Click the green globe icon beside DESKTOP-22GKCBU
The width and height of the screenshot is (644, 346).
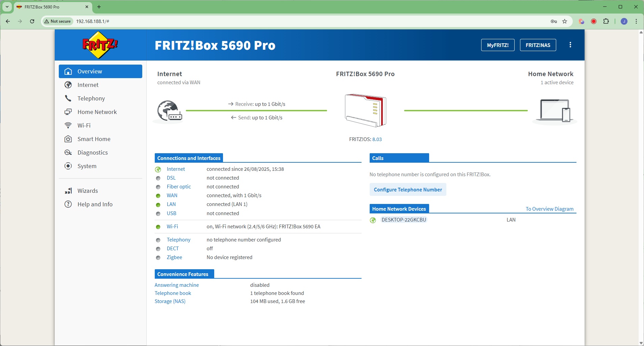[x=373, y=220]
